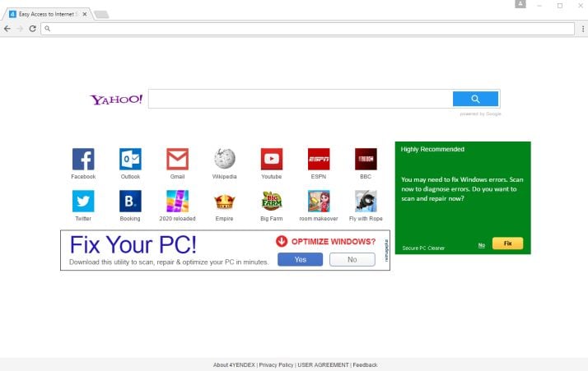Screen dimensions: 588x371
Task: Open the USER AGREEMENT footer link
Action: (x=324, y=364)
